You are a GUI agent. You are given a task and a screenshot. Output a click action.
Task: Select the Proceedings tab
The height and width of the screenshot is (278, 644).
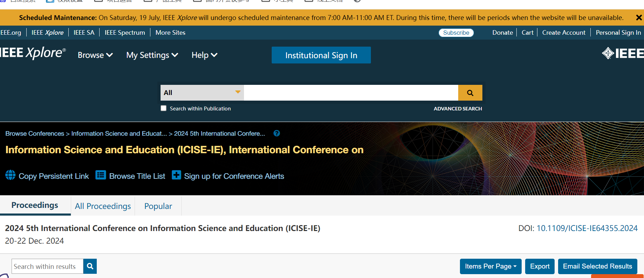pyautogui.click(x=35, y=205)
